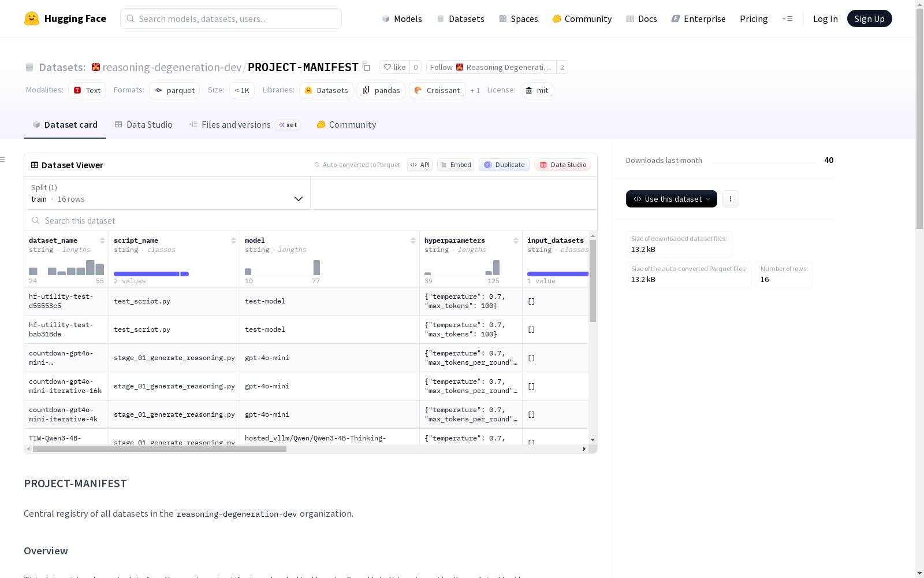Select the < 1K size tag
The image size is (924, 578).
[242, 90]
